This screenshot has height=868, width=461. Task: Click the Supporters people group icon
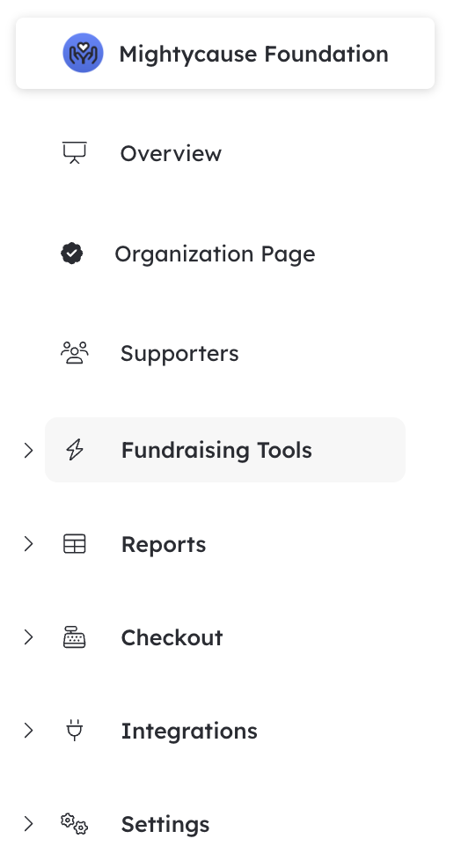tap(75, 353)
